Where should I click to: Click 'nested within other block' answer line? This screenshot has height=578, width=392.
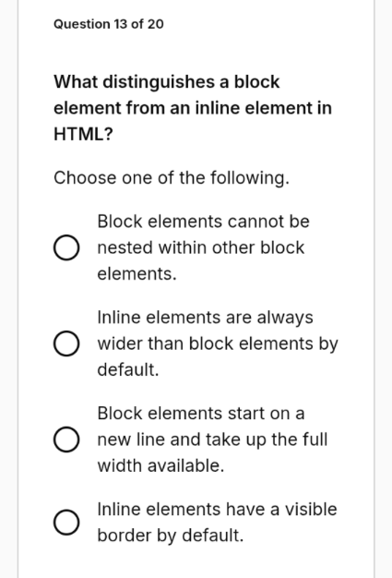click(x=200, y=247)
